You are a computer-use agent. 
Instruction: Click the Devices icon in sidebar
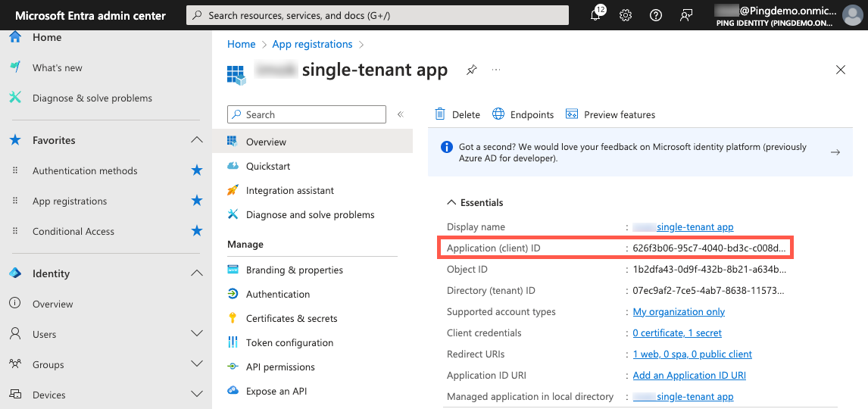pos(15,395)
